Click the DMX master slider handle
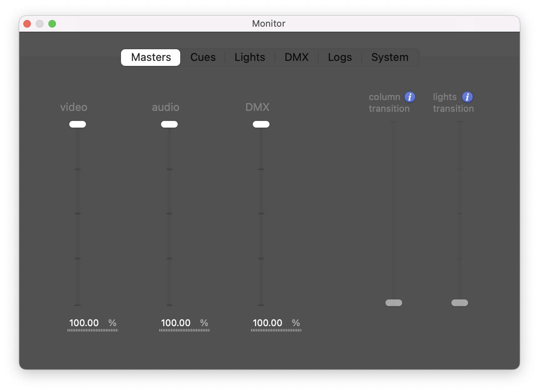This screenshot has width=539, height=392. pos(261,124)
